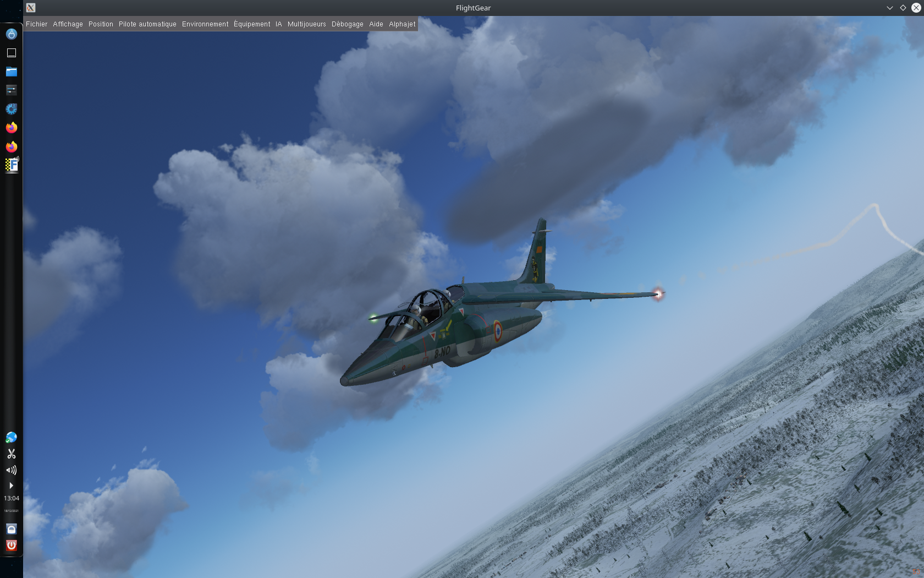This screenshot has height=578, width=924.
Task: Minimize the FlightGear window
Action: point(890,8)
